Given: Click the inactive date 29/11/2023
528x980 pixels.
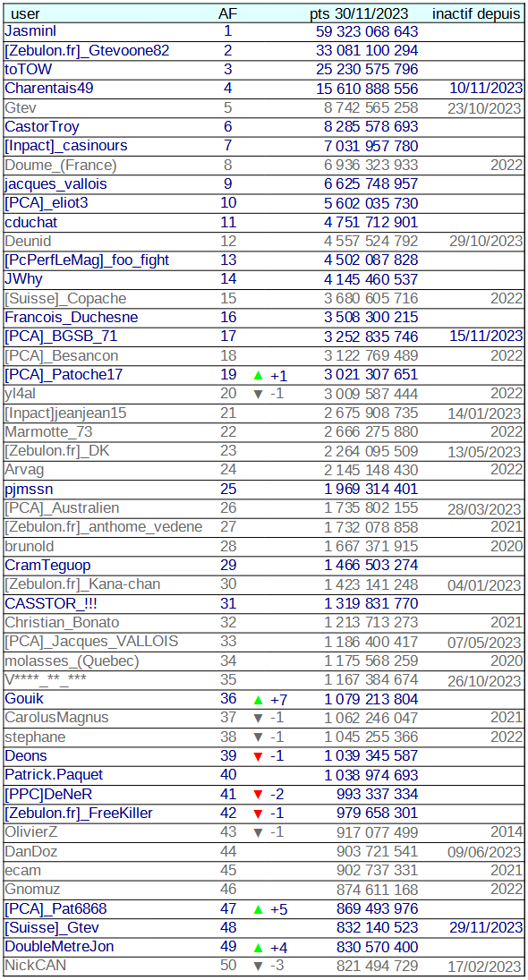Looking at the screenshot, I should click(486, 927).
